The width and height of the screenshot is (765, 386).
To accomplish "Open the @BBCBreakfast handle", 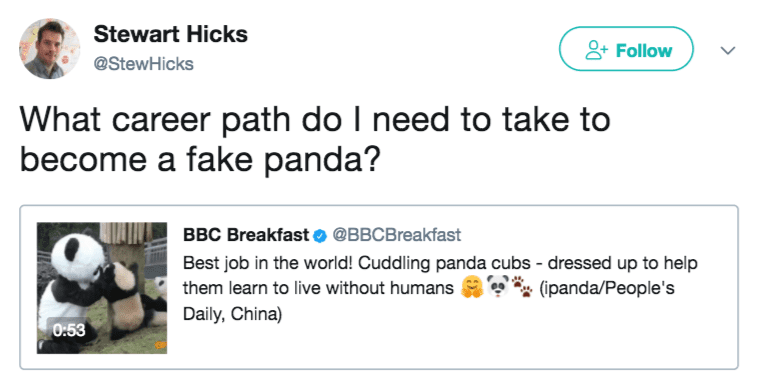I will click(396, 235).
